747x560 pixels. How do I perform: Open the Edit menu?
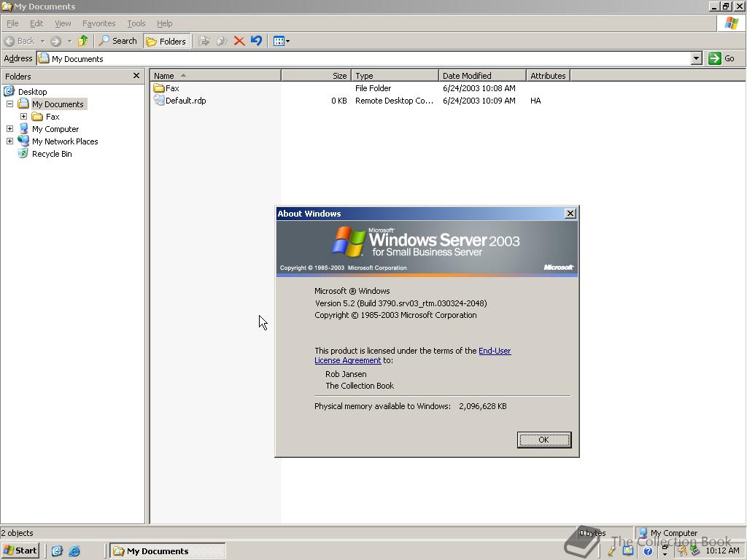coord(36,23)
